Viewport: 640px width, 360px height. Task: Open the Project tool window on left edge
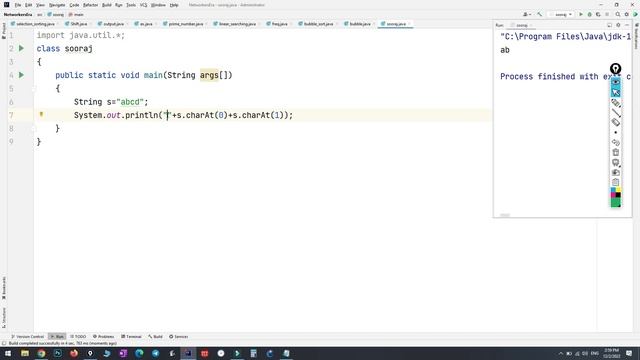pos(4,31)
